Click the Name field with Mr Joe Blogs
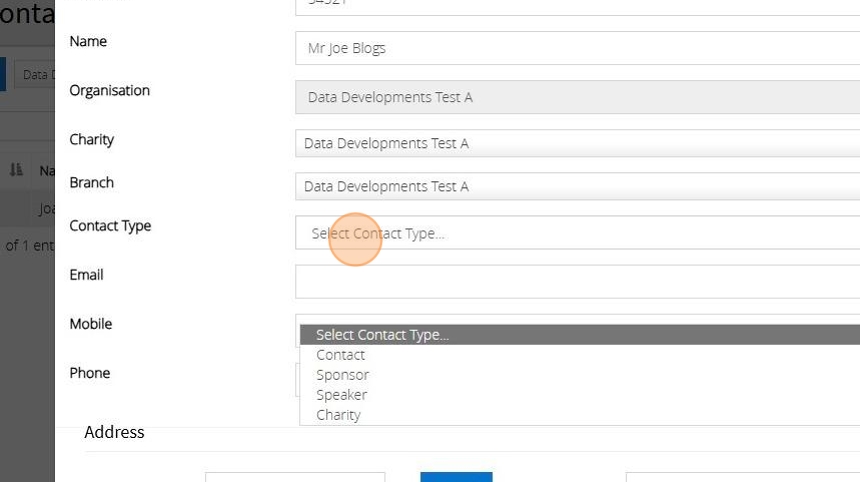 tap(577, 48)
